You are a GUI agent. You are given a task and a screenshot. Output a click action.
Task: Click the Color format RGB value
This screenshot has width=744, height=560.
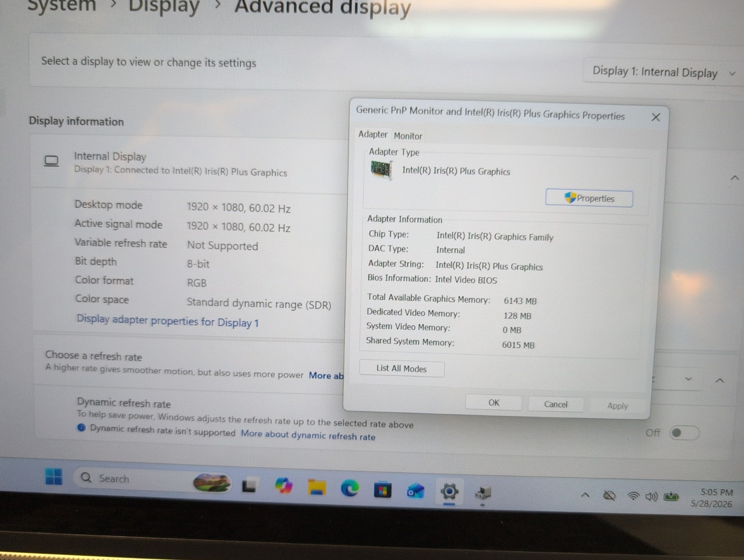[197, 282]
